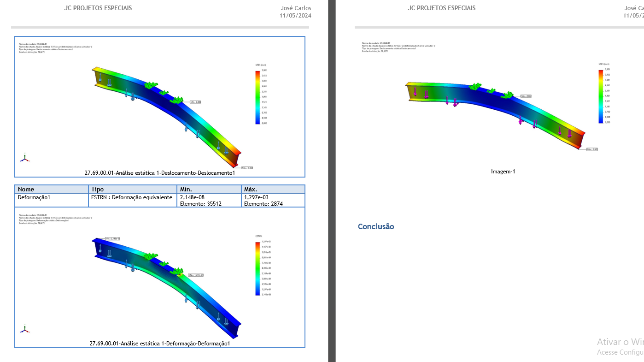Click the 'Máx.: 3,802' callout in the Imagem-1 figure

(592, 149)
